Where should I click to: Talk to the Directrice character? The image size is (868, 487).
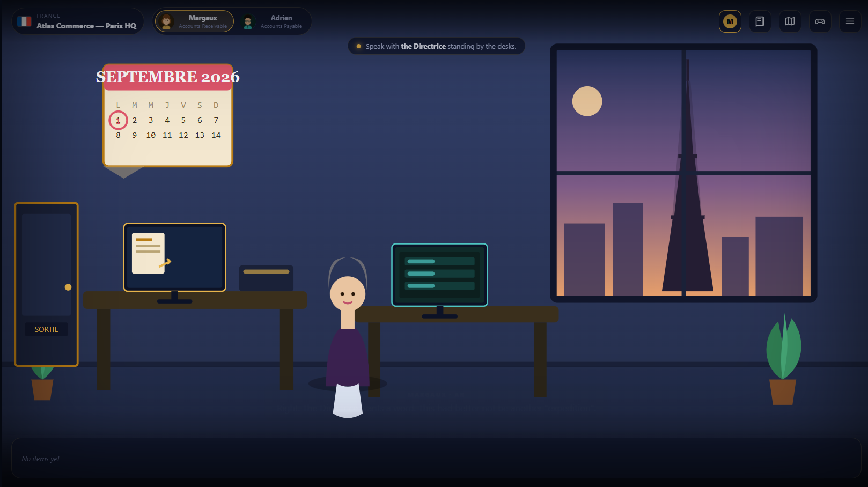pos(348,338)
